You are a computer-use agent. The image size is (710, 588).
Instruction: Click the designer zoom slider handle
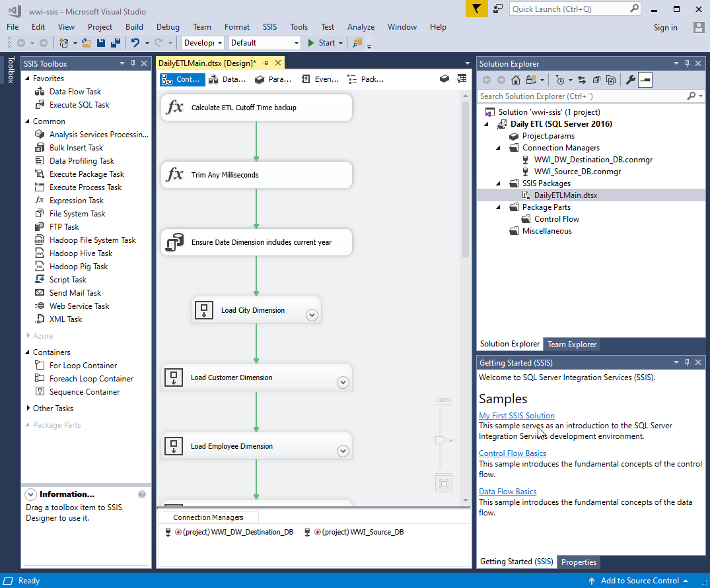[x=441, y=440]
